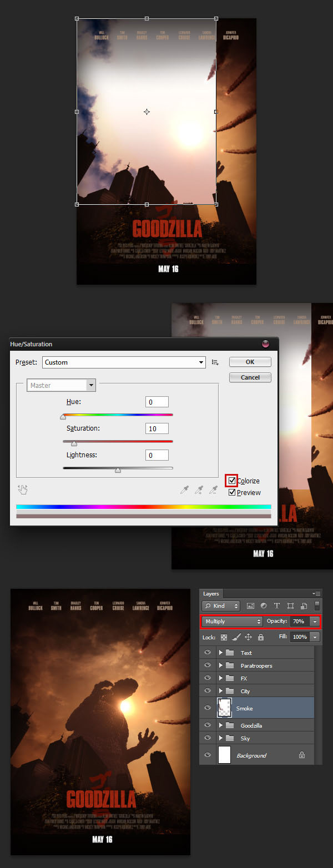Screen dimensions: 333x868
Task: Lock all icon in Layers panel
Action: [261, 637]
